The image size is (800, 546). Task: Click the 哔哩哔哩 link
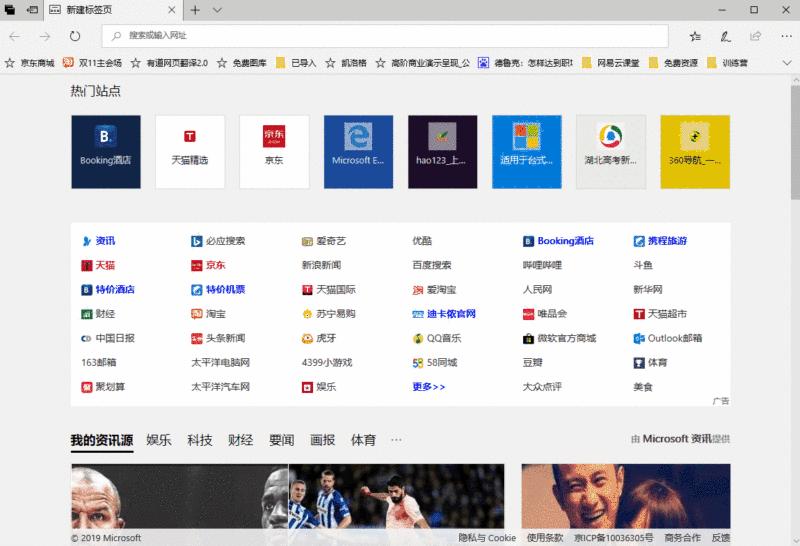pyautogui.click(x=542, y=265)
